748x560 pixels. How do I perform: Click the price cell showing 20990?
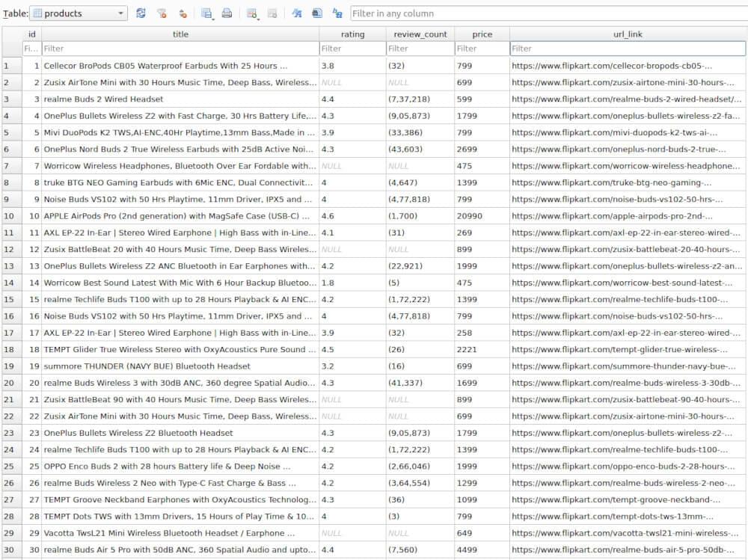coord(482,216)
